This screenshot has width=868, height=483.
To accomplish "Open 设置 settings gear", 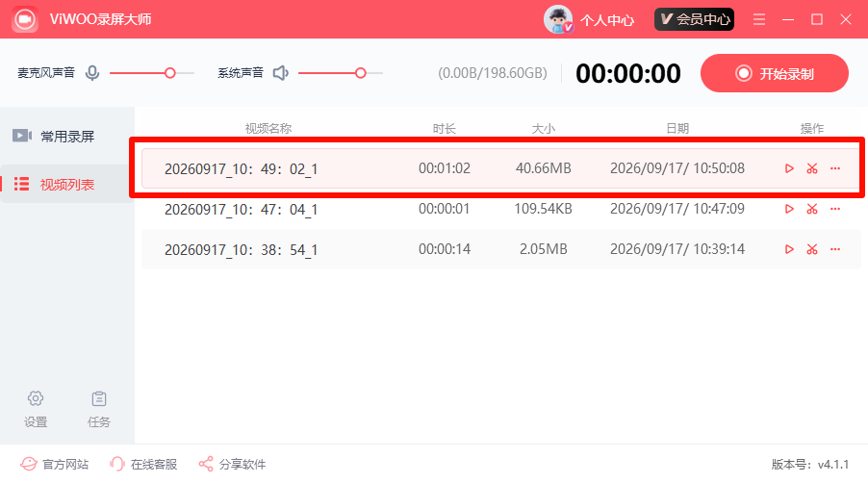I will [36, 410].
